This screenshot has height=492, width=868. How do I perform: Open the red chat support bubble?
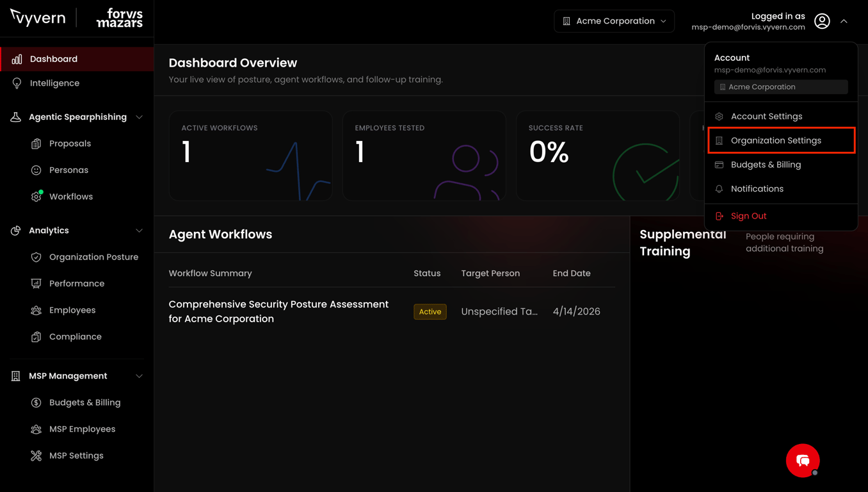click(x=803, y=460)
